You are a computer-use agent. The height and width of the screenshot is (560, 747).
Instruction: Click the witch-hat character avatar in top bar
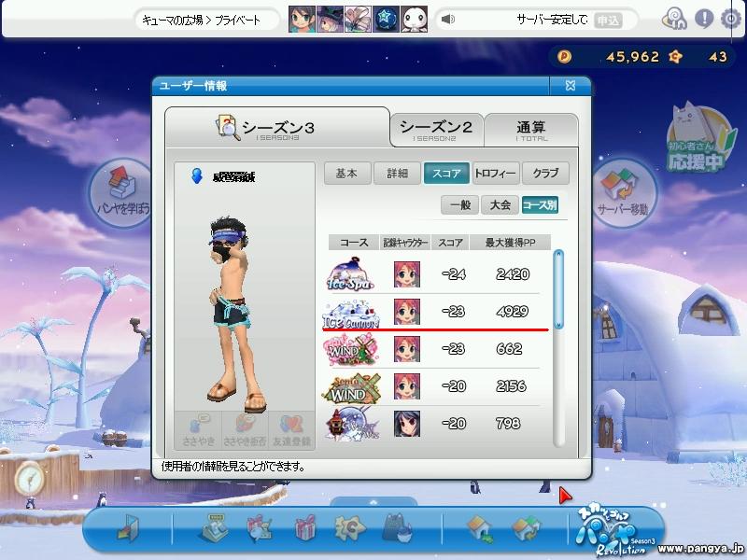point(330,20)
